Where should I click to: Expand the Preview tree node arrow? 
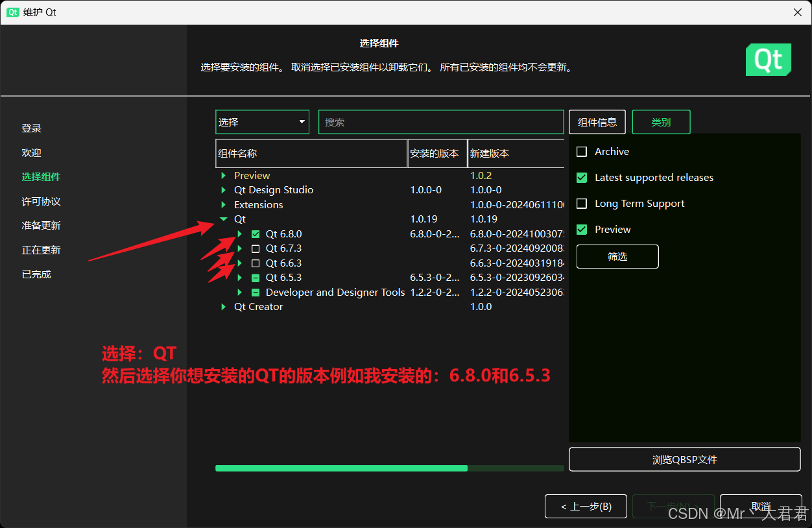point(224,176)
